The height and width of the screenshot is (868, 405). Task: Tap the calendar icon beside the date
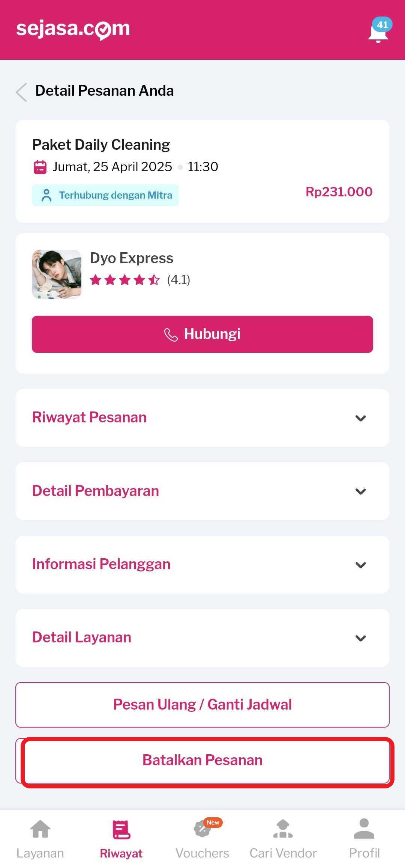tap(40, 167)
